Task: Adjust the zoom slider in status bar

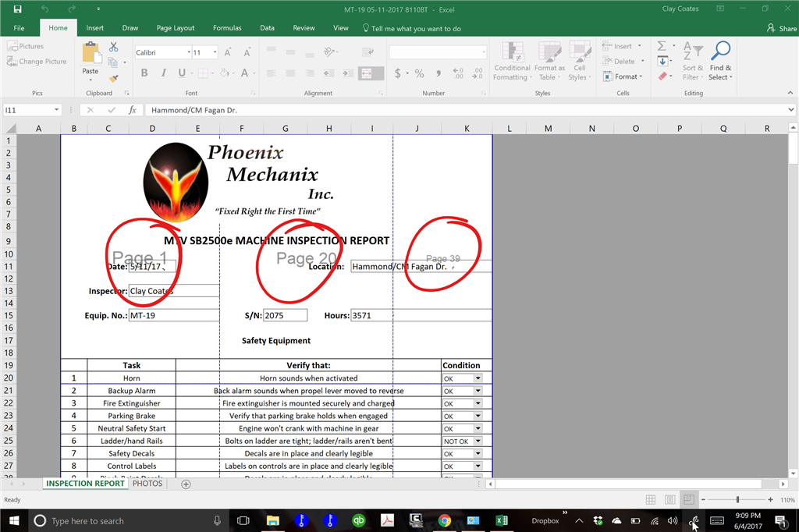Action: pos(737,500)
